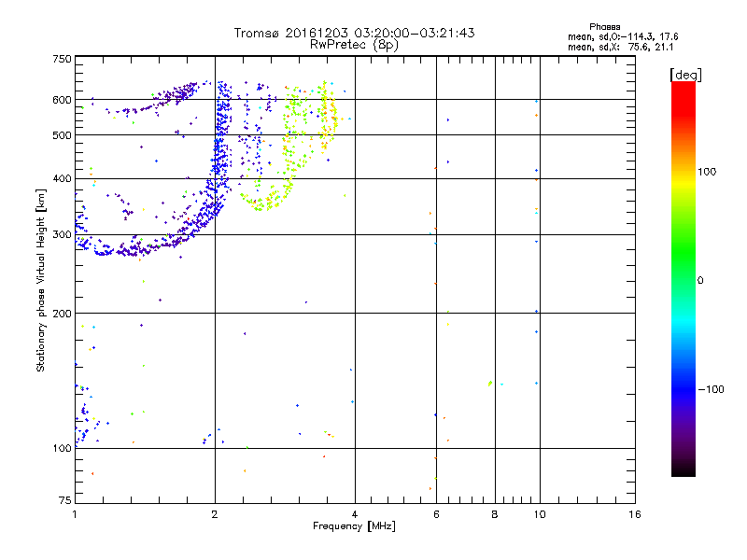Click the plot title 'Tromsø 20161203 03:20:00-03:21:43'
The width and height of the screenshot is (747, 560).
pyautogui.click(x=354, y=33)
